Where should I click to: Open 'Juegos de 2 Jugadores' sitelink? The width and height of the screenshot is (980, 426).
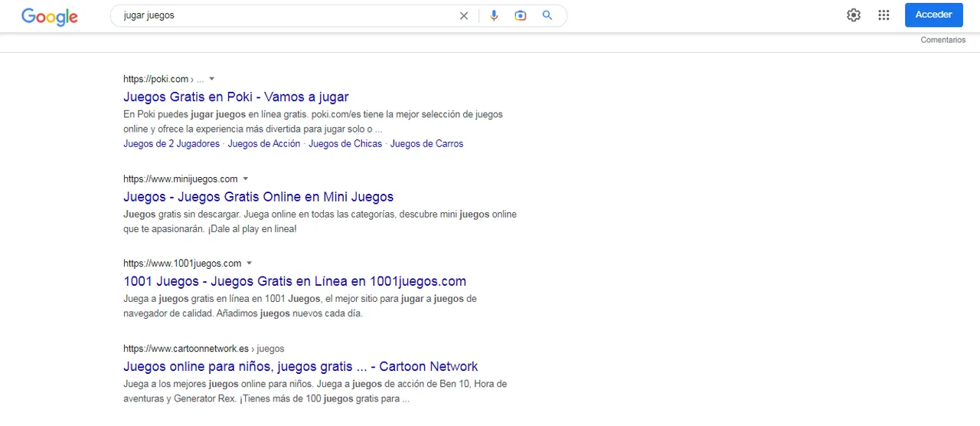pyautogui.click(x=171, y=143)
